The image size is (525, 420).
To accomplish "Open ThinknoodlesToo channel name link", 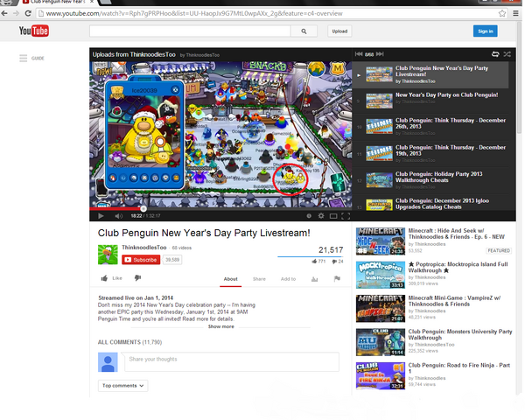I will point(144,248).
